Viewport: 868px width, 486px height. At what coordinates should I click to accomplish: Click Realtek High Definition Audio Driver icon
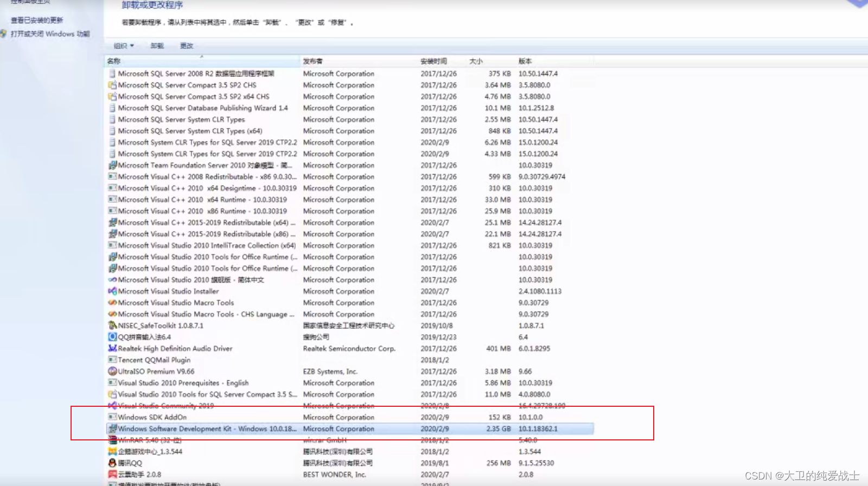click(112, 348)
